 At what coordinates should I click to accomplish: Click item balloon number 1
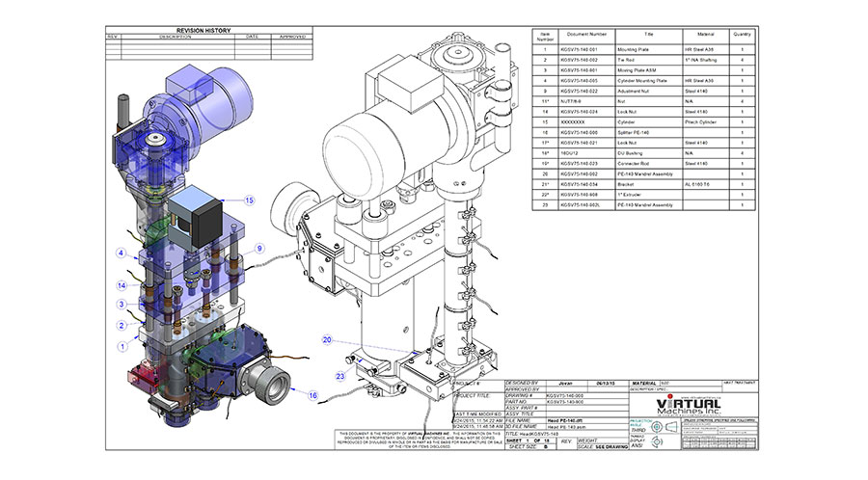coord(122,345)
